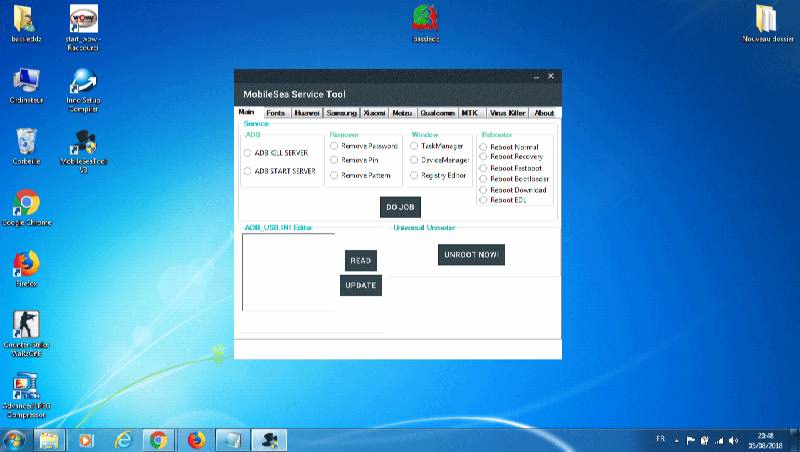Select Remove Password option
The width and height of the screenshot is (800, 452).
click(x=364, y=146)
